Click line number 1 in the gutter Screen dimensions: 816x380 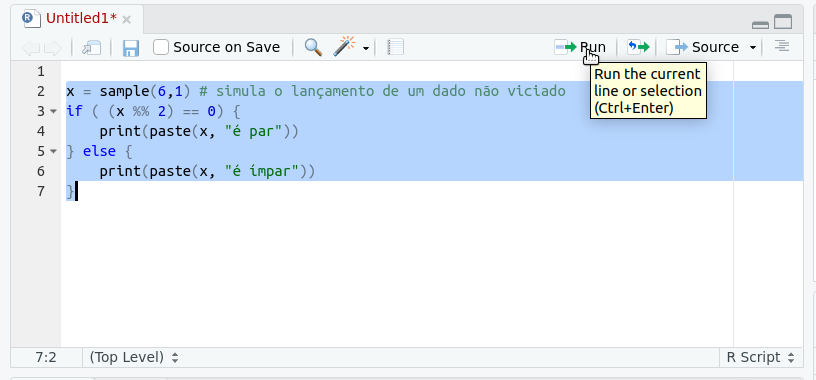[41, 71]
